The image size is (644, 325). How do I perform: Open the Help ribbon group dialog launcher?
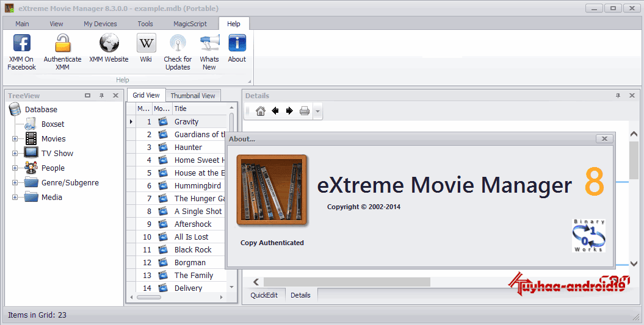click(249, 81)
